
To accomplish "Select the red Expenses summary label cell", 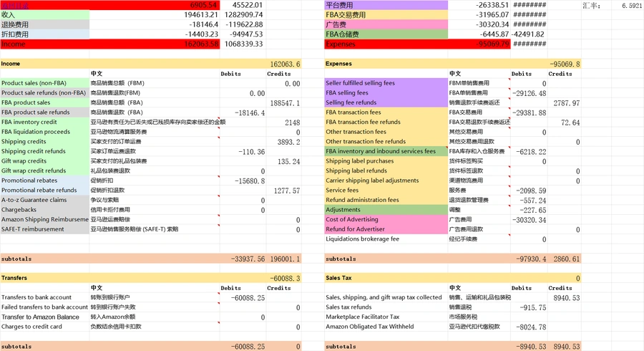I will pyautogui.click(x=386, y=44).
